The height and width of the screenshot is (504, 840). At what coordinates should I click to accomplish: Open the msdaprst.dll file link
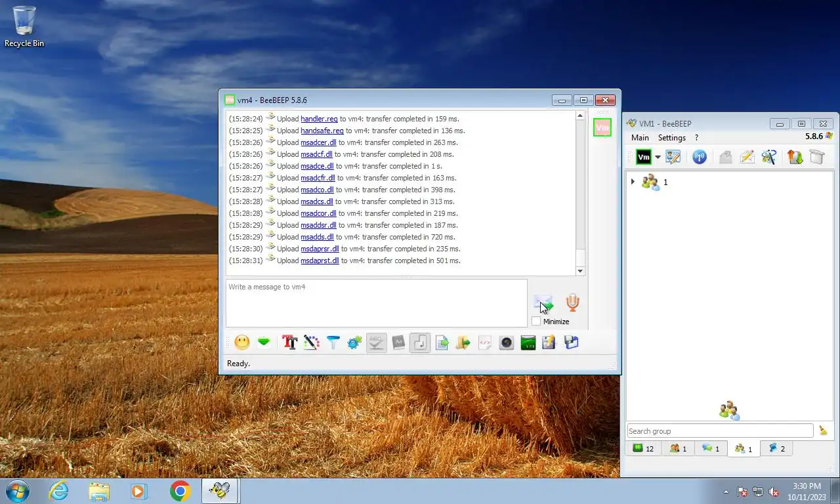pos(320,261)
